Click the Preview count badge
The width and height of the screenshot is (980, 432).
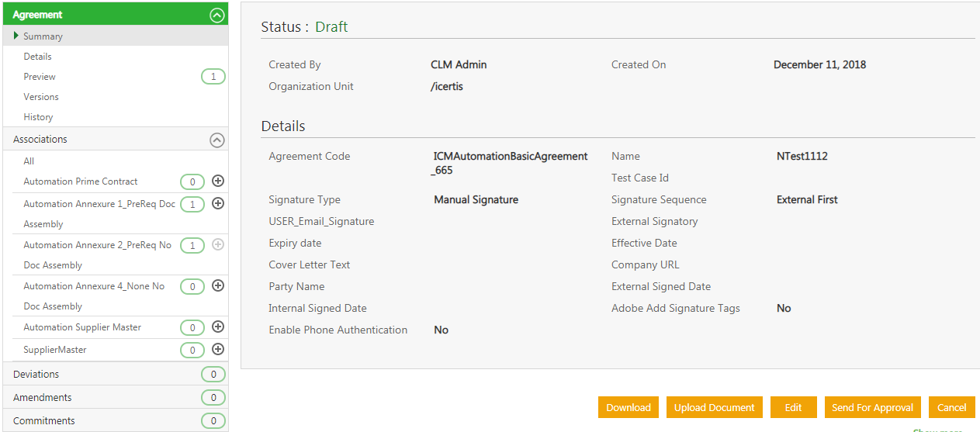click(213, 77)
